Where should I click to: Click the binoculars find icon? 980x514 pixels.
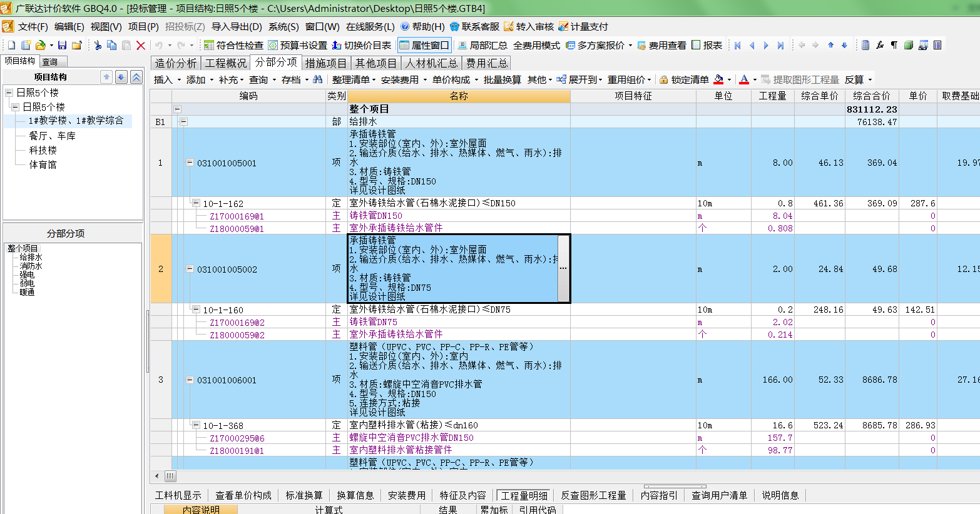click(x=318, y=79)
